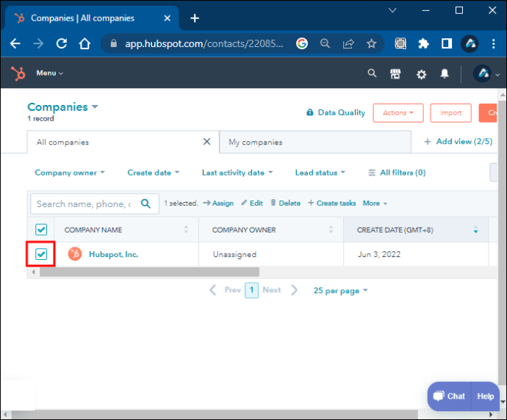Screen dimensions: 507x420
Task: Click the browser forward arrow
Action: 38,43
